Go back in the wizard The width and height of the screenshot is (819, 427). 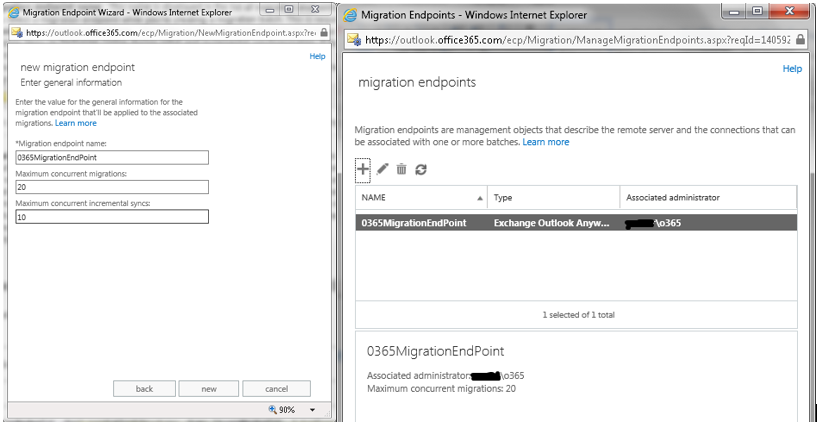pyautogui.click(x=144, y=389)
